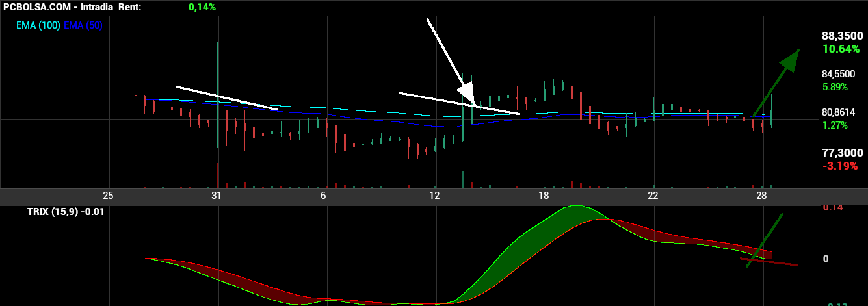Click date 12 on the time axis
Viewport: 868px width, 306px height.
pyautogui.click(x=434, y=196)
